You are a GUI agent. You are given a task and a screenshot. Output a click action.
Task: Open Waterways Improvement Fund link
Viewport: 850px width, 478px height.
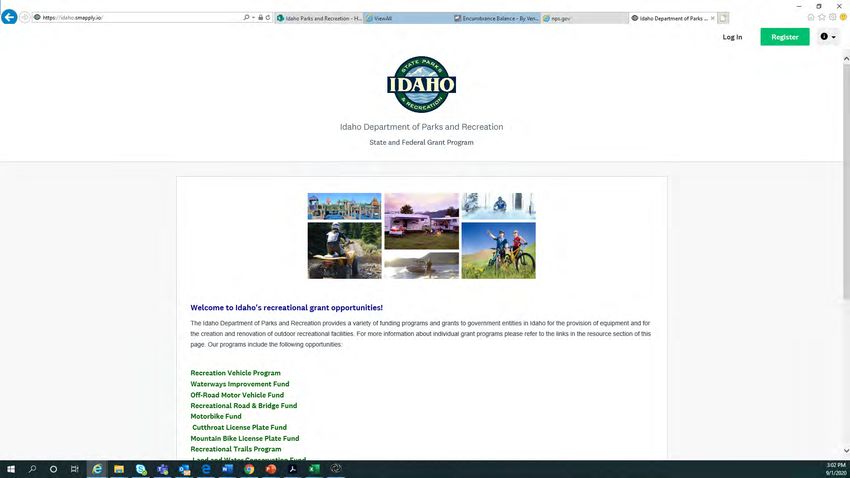coord(240,384)
